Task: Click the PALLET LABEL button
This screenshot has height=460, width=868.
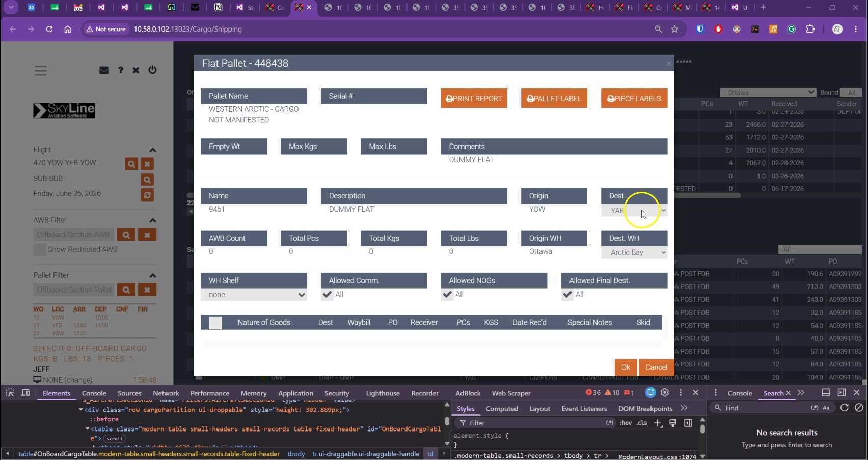Action: coord(554,98)
